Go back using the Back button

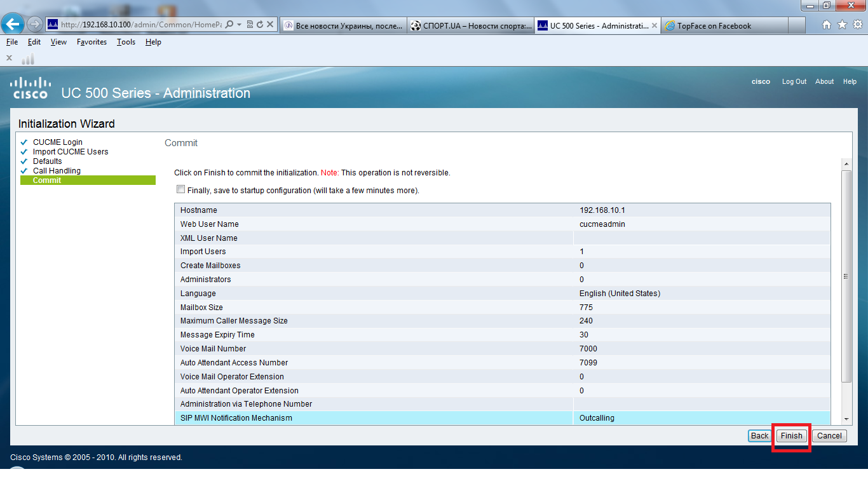pyautogui.click(x=759, y=436)
